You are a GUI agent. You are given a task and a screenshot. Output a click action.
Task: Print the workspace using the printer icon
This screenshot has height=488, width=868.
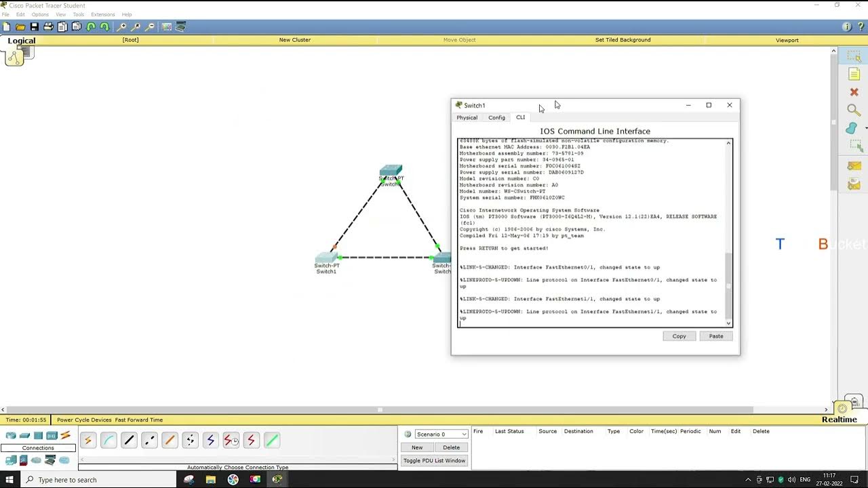coord(48,26)
